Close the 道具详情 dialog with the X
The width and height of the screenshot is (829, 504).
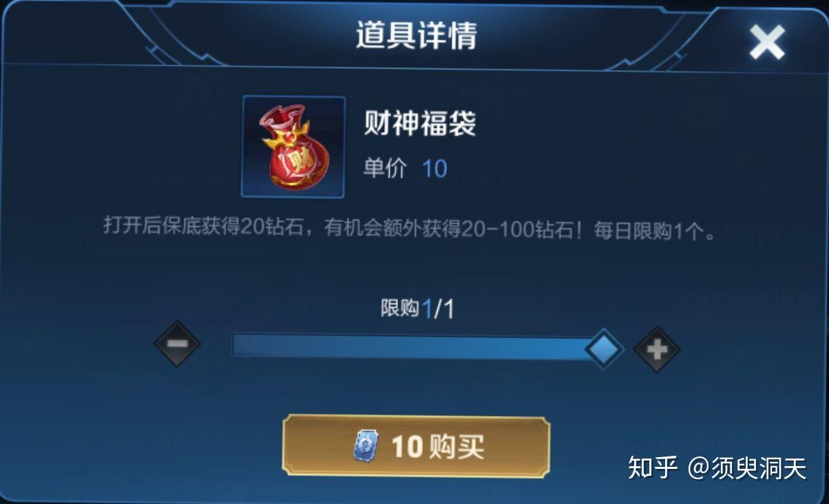click(766, 42)
